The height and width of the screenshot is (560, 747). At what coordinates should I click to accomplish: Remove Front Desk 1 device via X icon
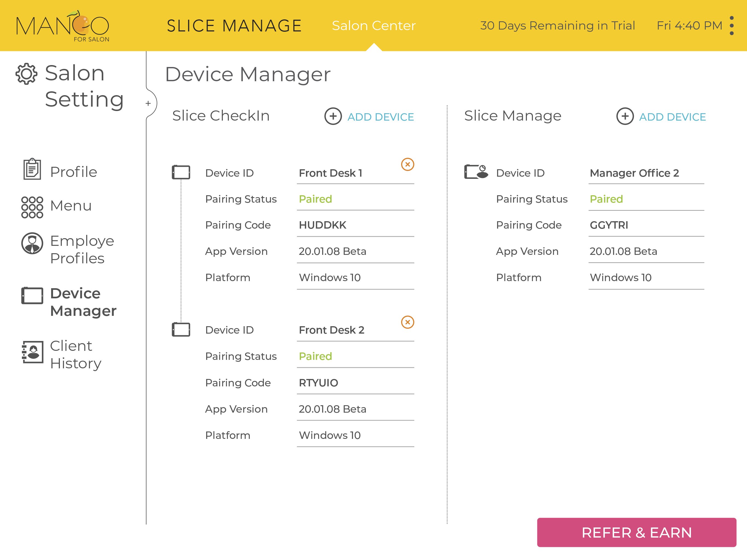click(x=407, y=165)
